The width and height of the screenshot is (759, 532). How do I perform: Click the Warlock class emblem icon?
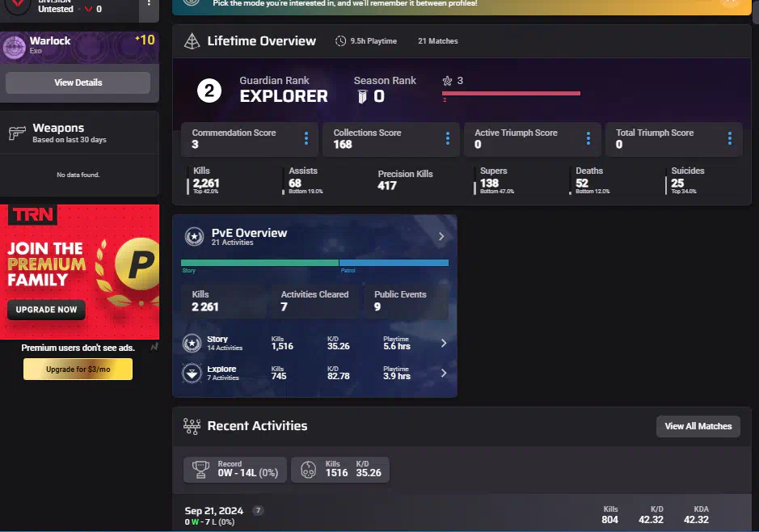14,47
